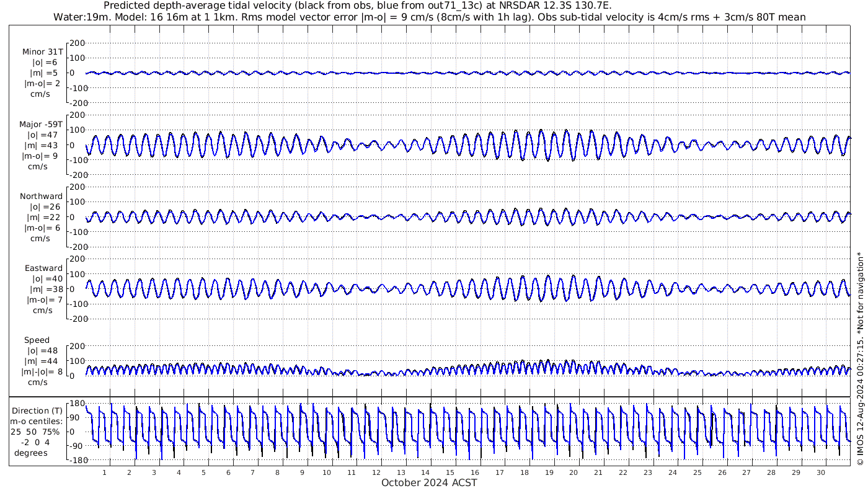The width and height of the screenshot is (868, 496).
Task: Click the '|m| =22' value in Northward panel
Action: pos(45,218)
